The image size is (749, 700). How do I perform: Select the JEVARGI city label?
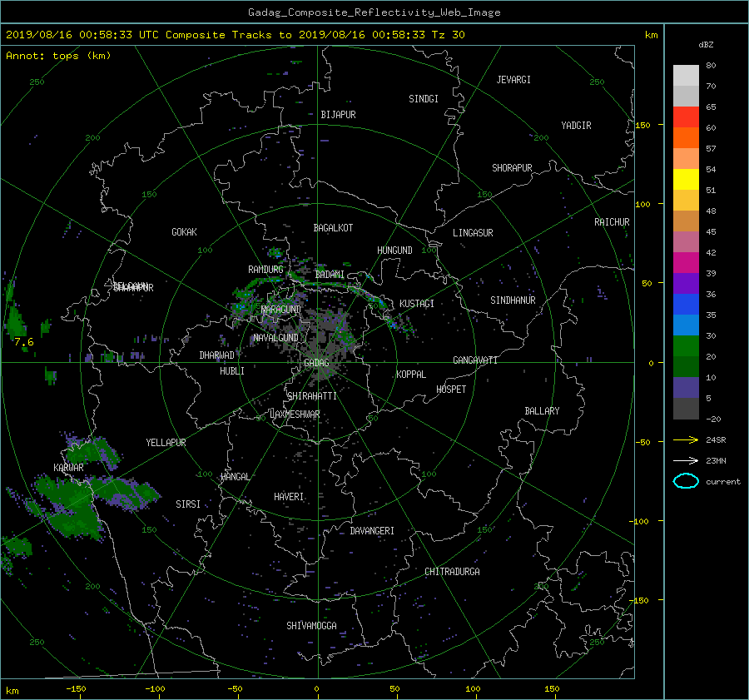click(x=513, y=79)
